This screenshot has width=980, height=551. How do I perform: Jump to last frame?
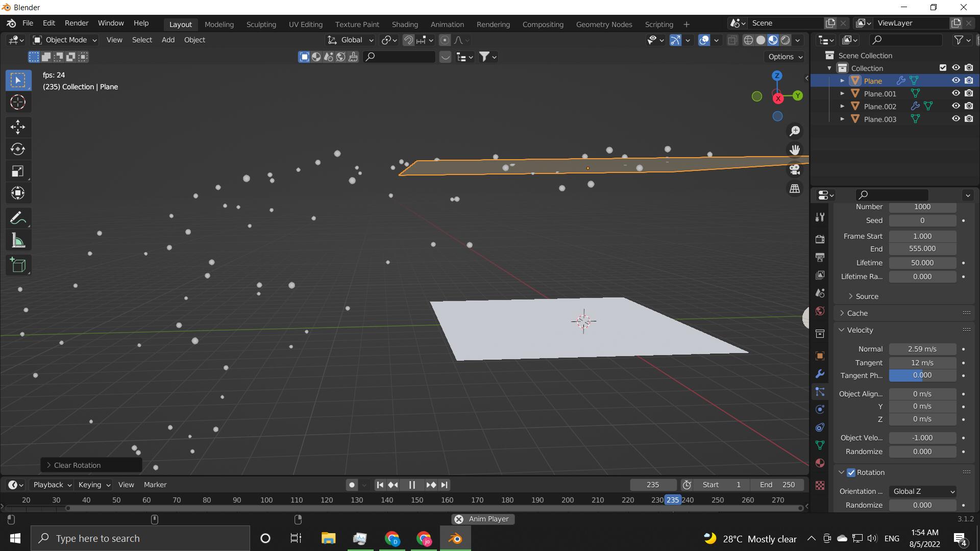coord(444,485)
